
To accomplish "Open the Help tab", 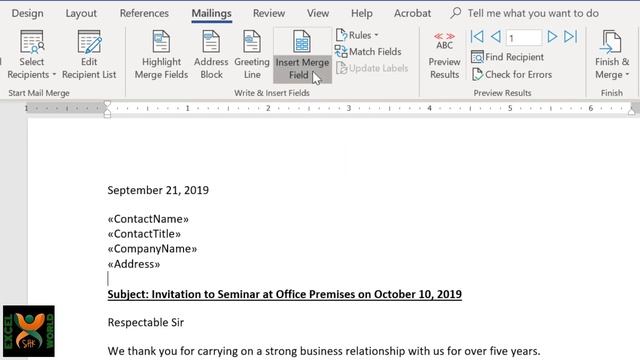I will 362,13.
